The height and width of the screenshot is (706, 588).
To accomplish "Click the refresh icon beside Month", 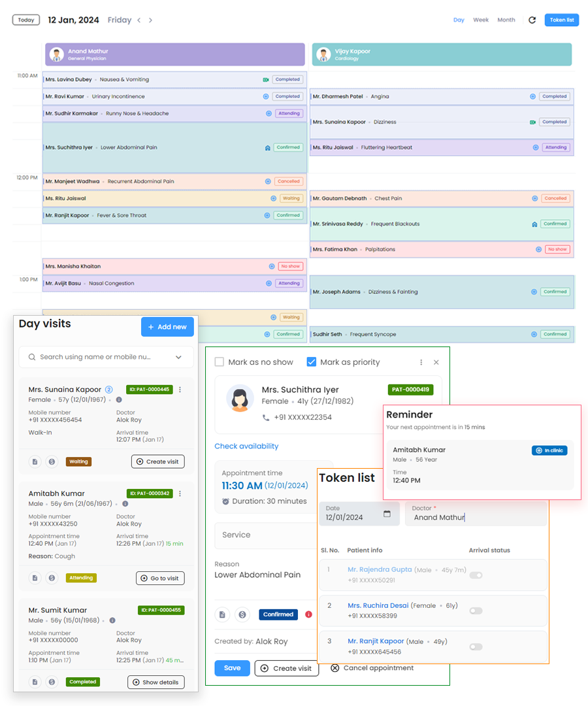I will [x=532, y=20].
